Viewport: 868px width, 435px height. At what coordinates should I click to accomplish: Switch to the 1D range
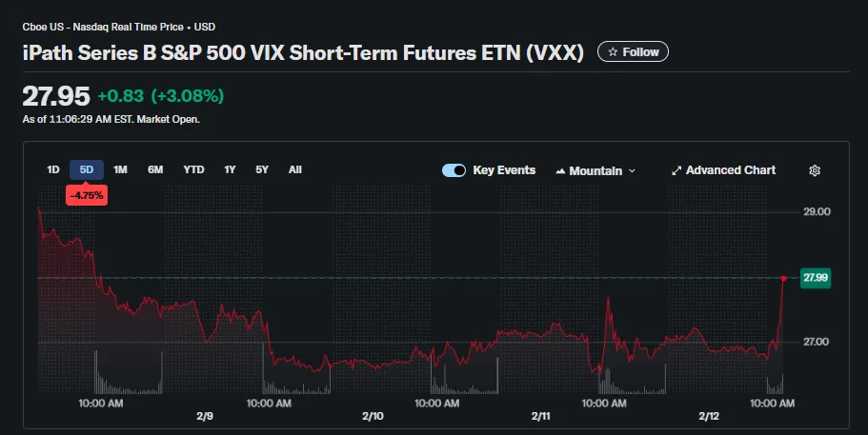point(53,170)
